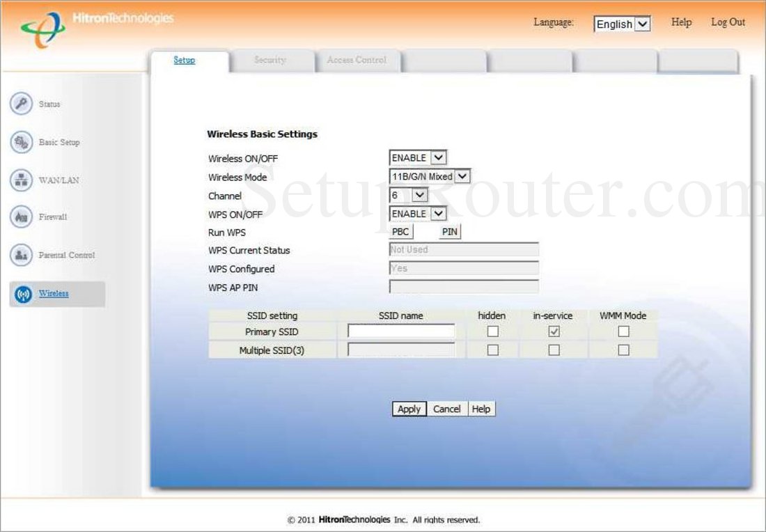
Task: Open the Help link in the header
Action: point(681,22)
